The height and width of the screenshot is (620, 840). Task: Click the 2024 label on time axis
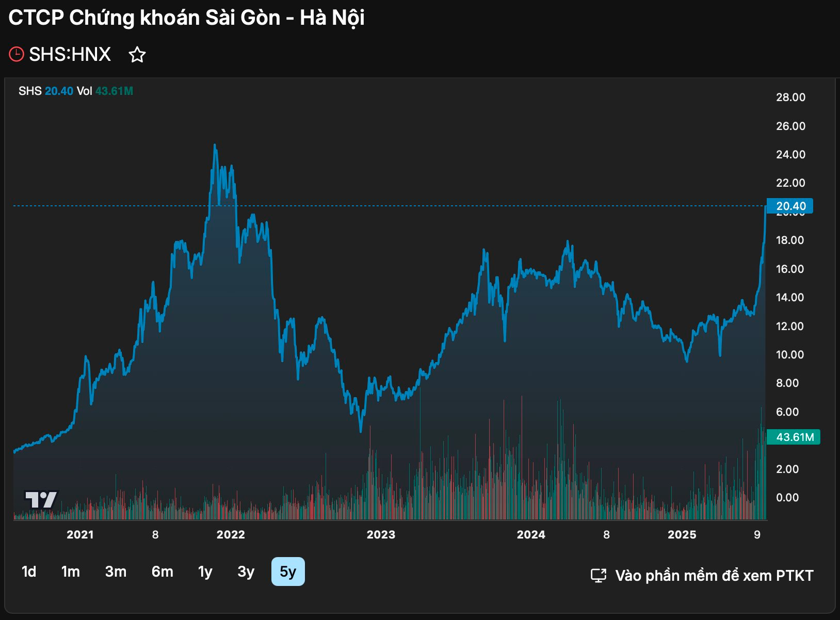point(531,534)
